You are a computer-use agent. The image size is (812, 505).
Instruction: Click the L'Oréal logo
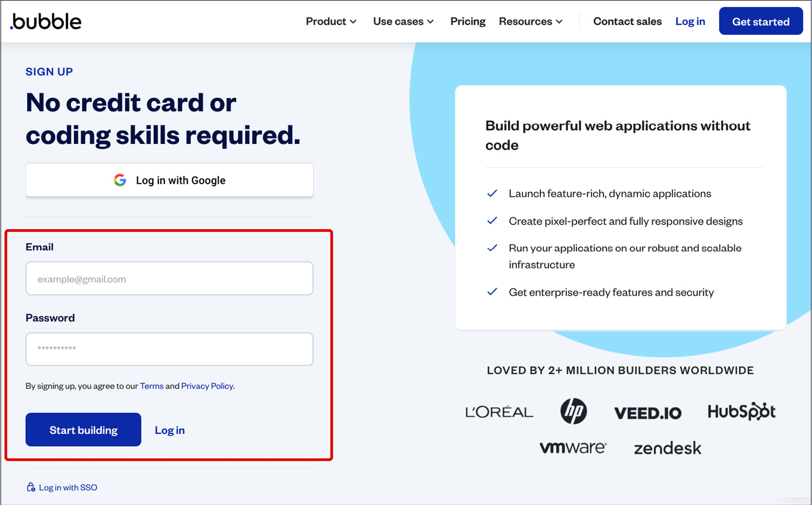[x=499, y=412]
